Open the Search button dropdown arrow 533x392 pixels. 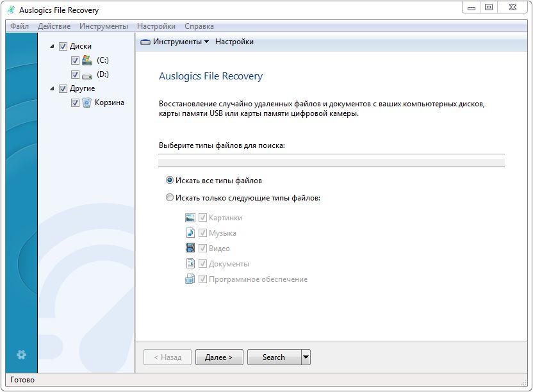306,357
